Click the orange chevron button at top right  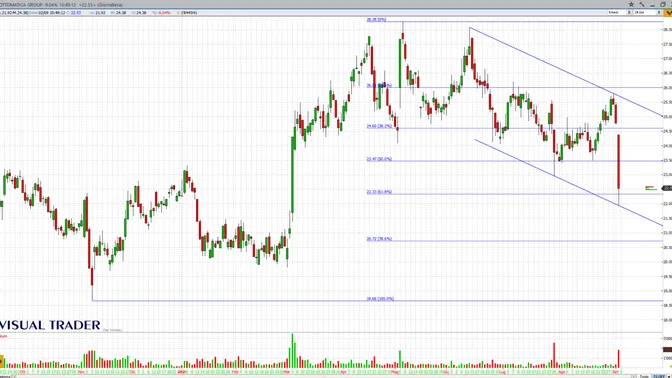pos(668,12)
